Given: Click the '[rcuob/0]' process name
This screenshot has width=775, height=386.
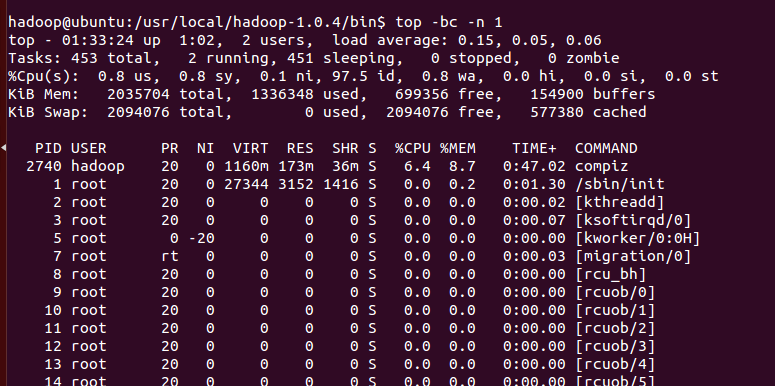Looking at the screenshot, I should 615,292.
